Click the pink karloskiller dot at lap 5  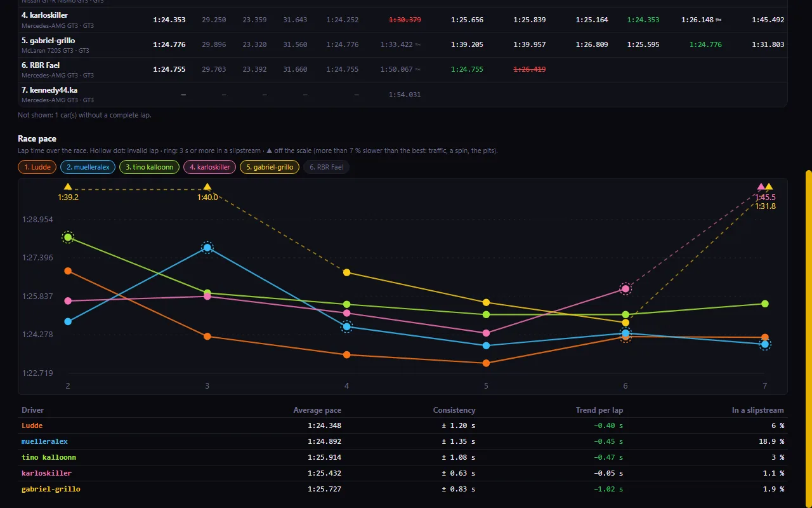pos(486,333)
